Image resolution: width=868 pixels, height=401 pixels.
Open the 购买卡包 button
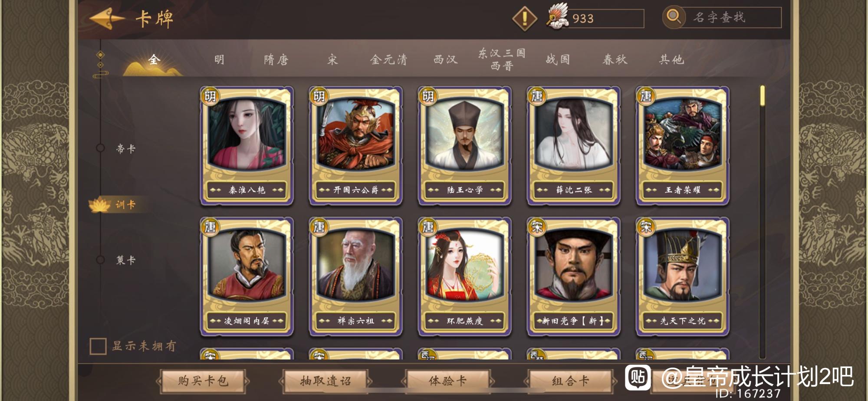point(203,381)
